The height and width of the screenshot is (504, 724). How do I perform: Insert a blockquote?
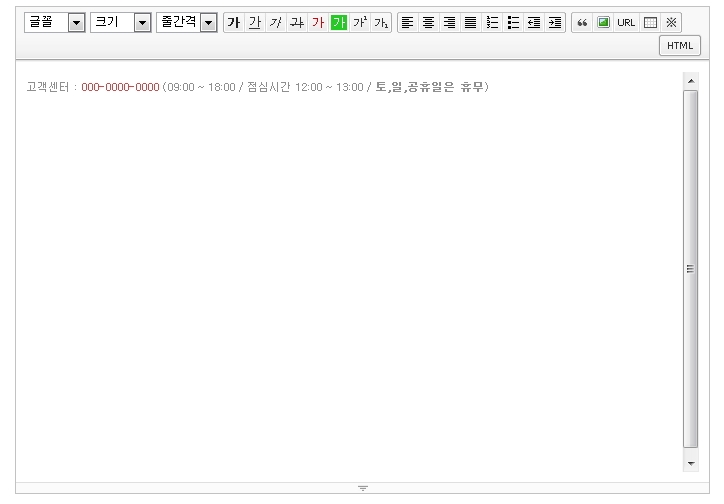[582, 23]
